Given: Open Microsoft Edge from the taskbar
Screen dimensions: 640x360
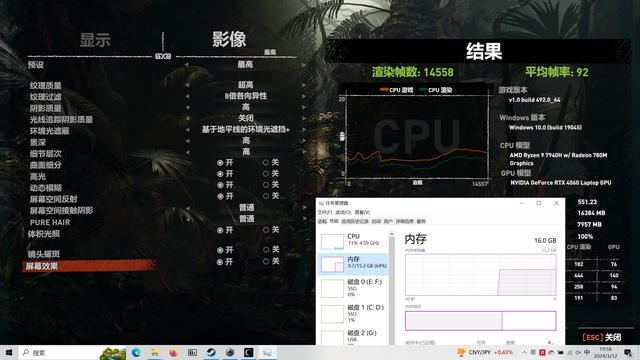Looking at the screenshot, I should [136, 353].
